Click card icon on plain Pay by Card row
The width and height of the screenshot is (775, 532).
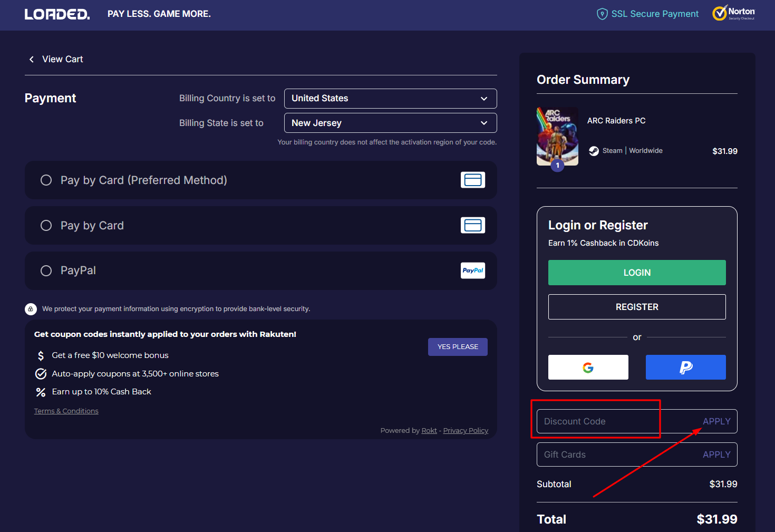(x=473, y=225)
